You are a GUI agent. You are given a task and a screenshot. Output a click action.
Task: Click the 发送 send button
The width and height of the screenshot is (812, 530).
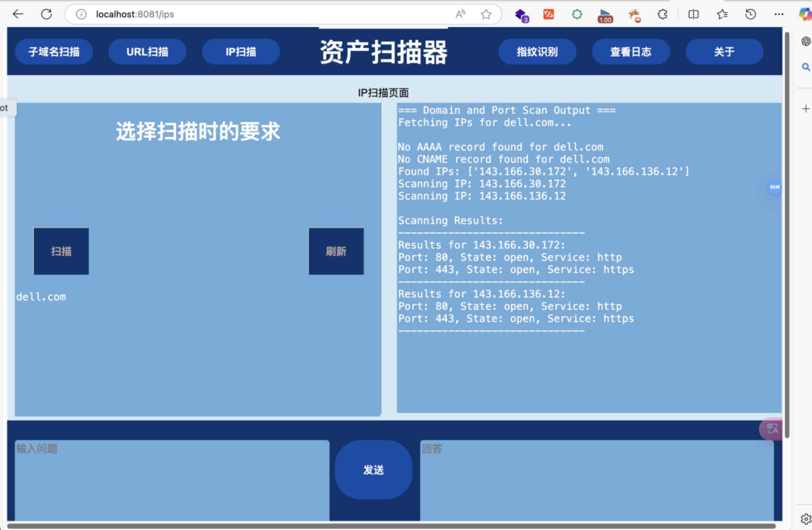click(x=373, y=470)
